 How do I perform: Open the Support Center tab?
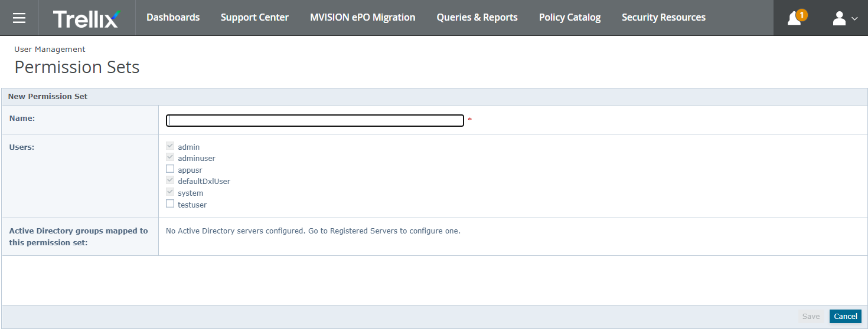[x=254, y=18]
